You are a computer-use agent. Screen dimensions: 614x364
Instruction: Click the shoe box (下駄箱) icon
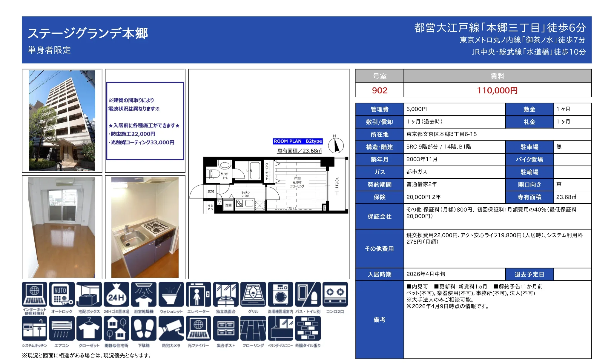pyautogui.click(x=144, y=328)
